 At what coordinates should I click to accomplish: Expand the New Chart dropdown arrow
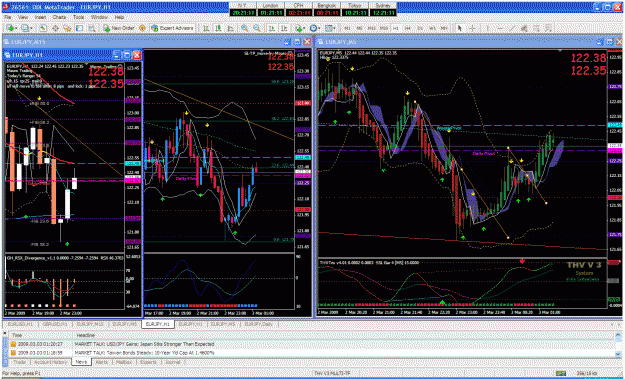point(17,28)
